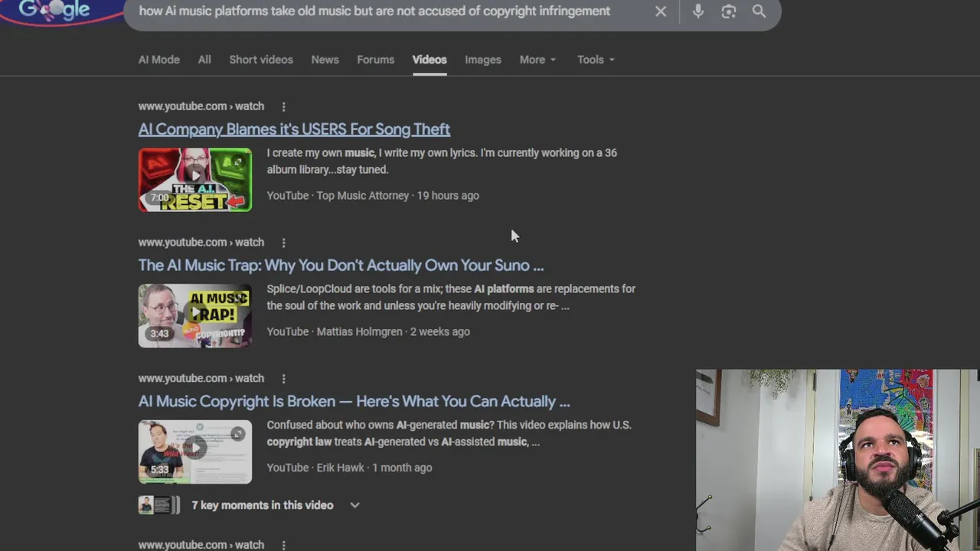Image resolution: width=980 pixels, height=551 pixels.
Task: Open options menu for the Erik Hawk result
Action: [283, 379]
